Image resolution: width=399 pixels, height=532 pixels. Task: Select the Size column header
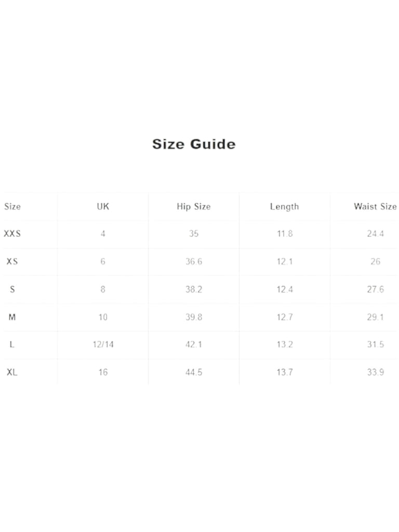pos(12,206)
